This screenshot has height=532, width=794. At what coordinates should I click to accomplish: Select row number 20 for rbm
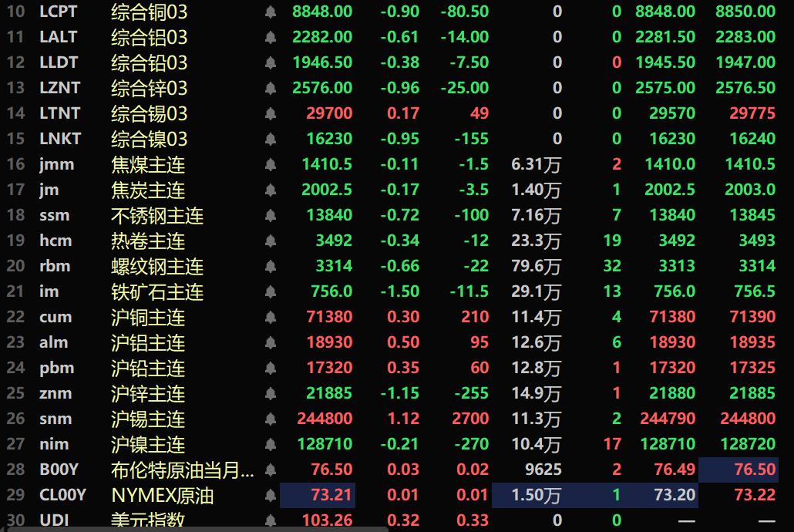click(x=14, y=266)
